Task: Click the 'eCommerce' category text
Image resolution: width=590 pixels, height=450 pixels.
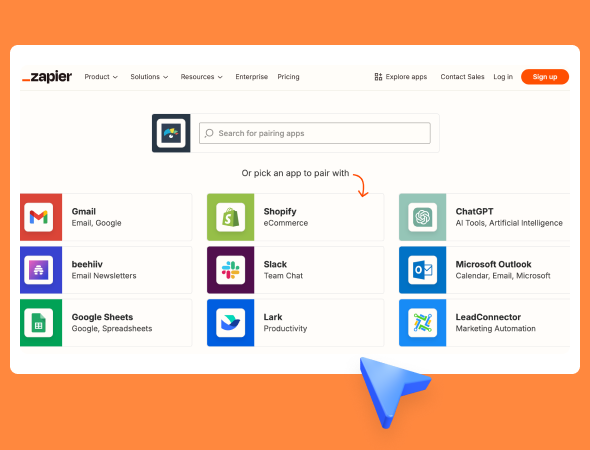Action: (x=286, y=223)
